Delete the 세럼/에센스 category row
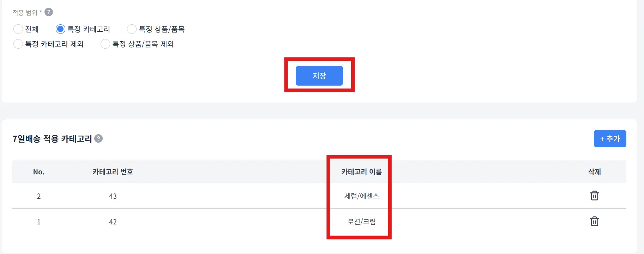644x254 pixels. click(x=594, y=196)
